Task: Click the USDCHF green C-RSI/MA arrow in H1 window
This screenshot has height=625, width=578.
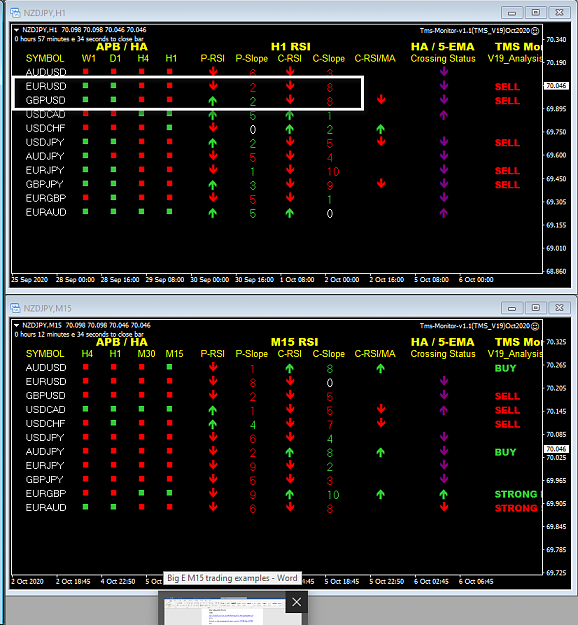Action: click(x=381, y=129)
